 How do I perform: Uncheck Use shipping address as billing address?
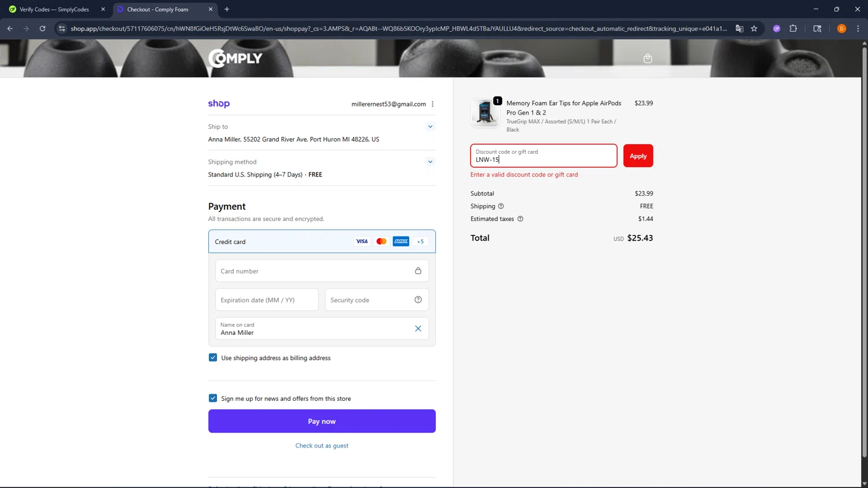point(213,357)
